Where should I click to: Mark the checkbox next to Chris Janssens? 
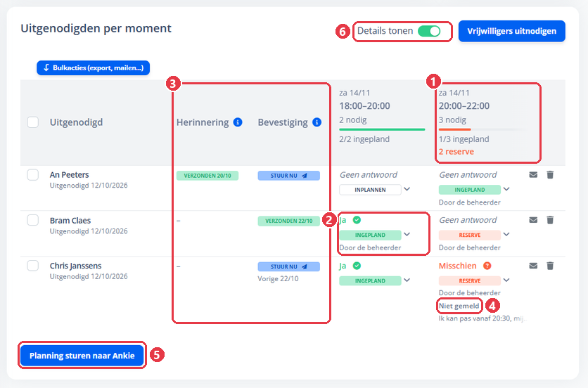tap(33, 266)
